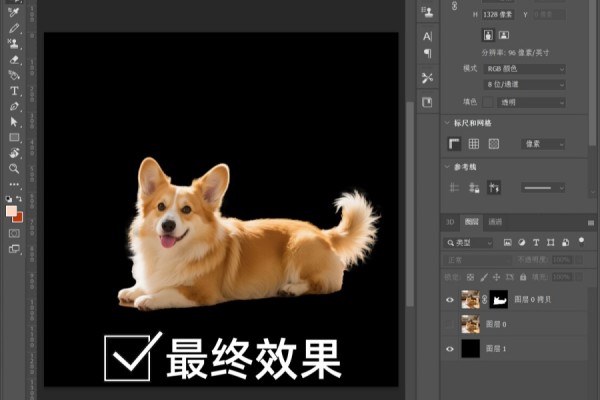The image size is (600, 400).
Task: Open the foreground color picker
Action: click(x=11, y=211)
